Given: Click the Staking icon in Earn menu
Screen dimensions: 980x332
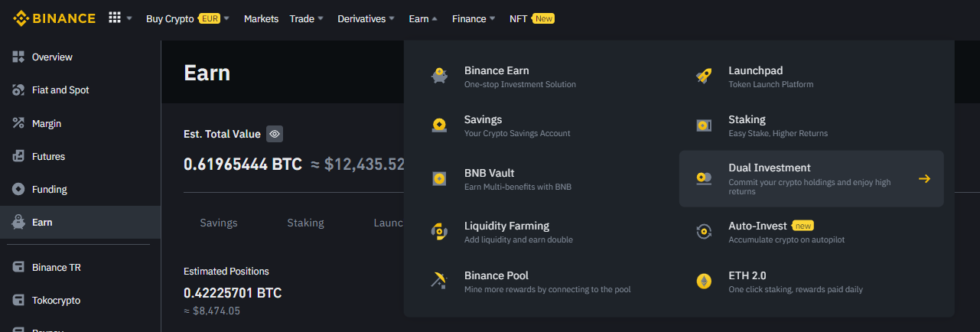Looking at the screenshot, I should coord(704,125).
